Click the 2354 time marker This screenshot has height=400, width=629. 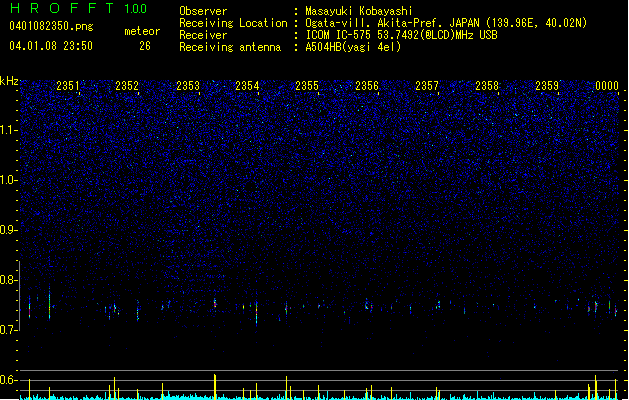point(247,86)
